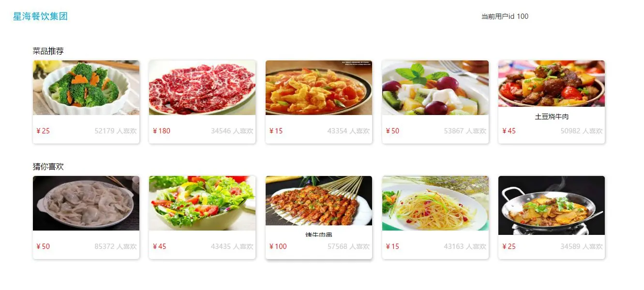Click the griddle pot potato dish image

point(552,205)
